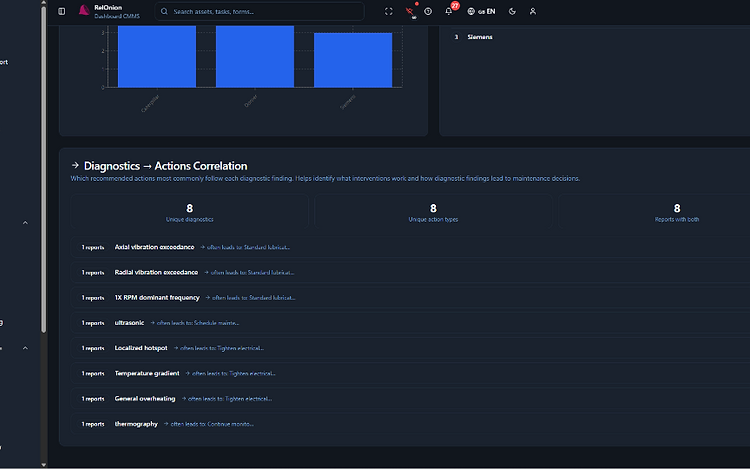Open the offline connection status icon
Viewport: 750px width, 469px height.
[x=410, y=11]
